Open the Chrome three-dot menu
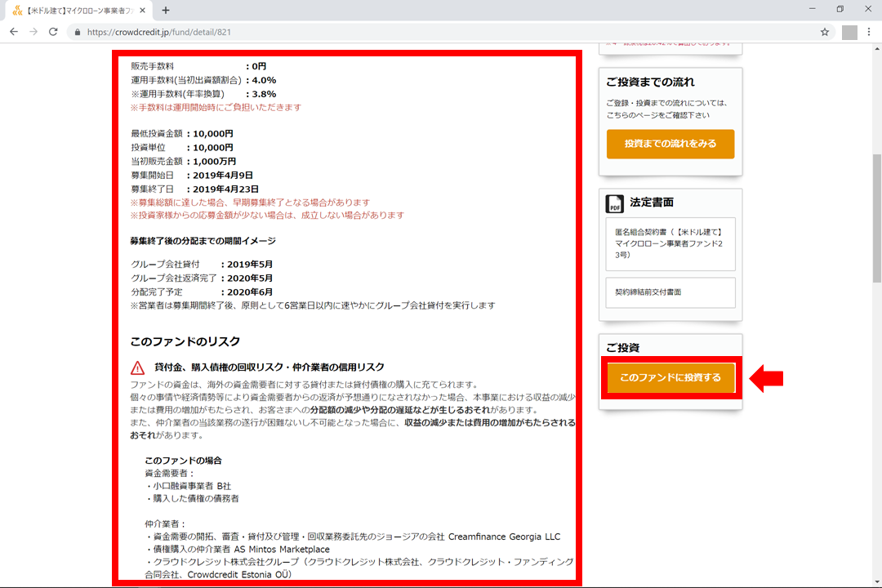 (868, 32)
